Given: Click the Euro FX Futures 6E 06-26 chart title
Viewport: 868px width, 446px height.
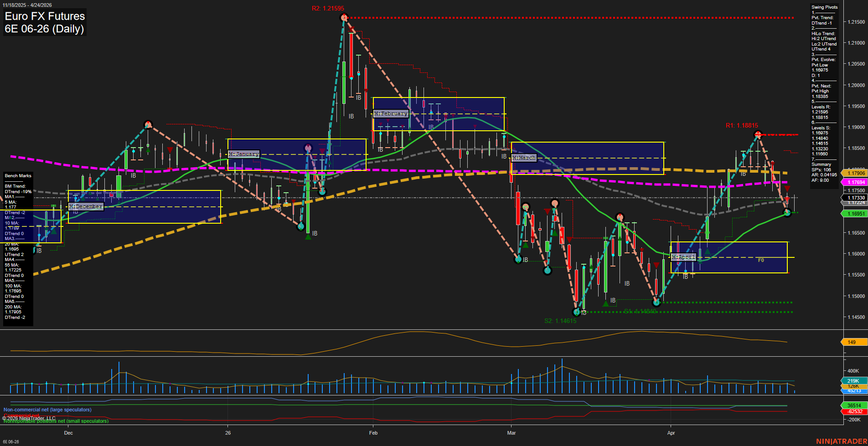Looking at the screenshot, I should click(44, 23).
